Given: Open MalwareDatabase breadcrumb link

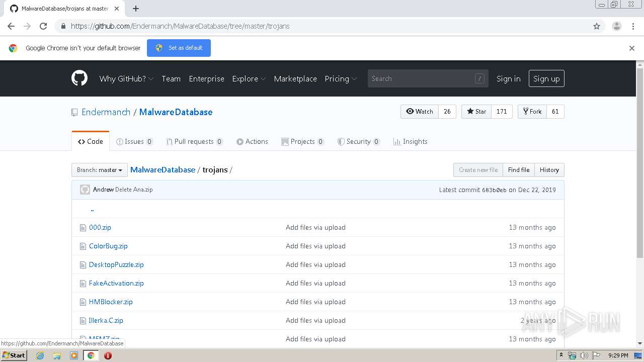Looking at the screenshot, I should pyautogui.click(x=163, y=170).
